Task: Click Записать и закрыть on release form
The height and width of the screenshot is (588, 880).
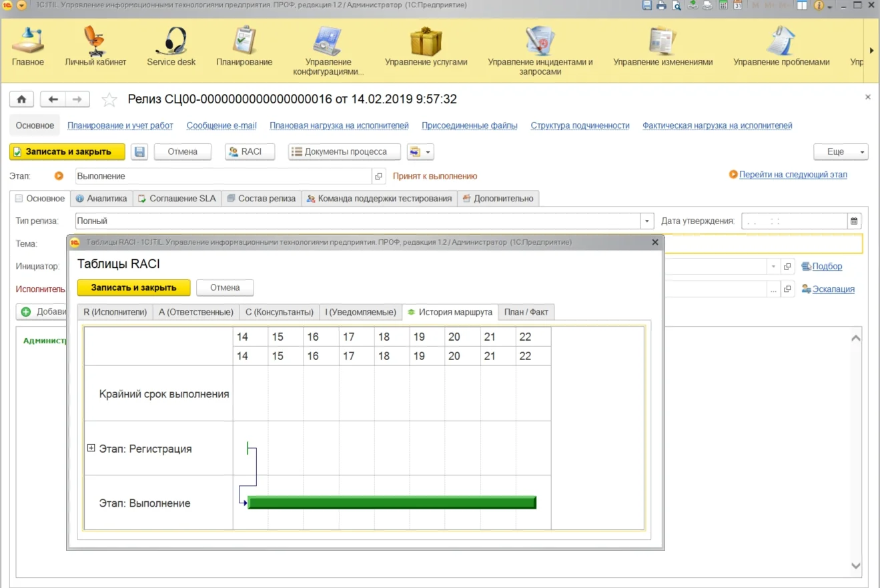Action: [67, 152]
